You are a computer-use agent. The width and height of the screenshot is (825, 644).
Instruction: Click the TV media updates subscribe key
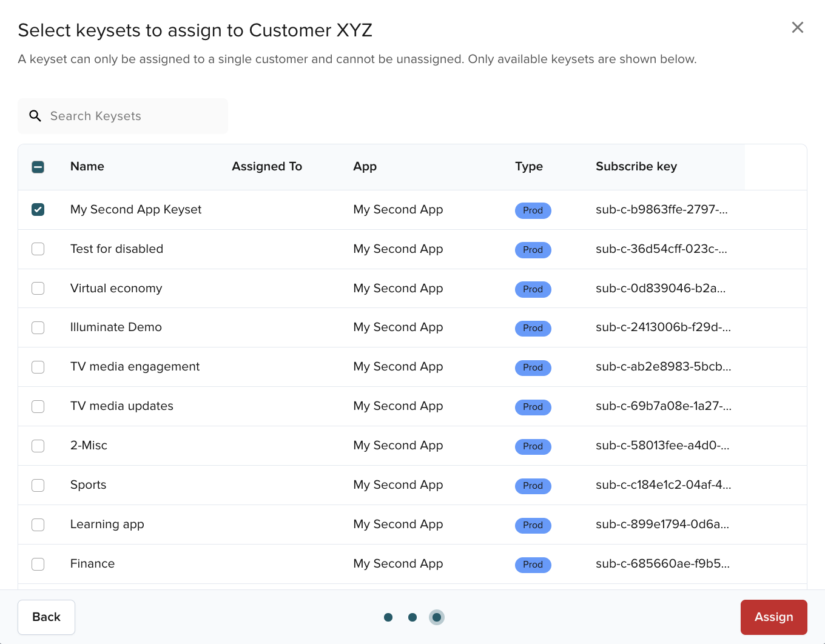click(x=663, y=406)
